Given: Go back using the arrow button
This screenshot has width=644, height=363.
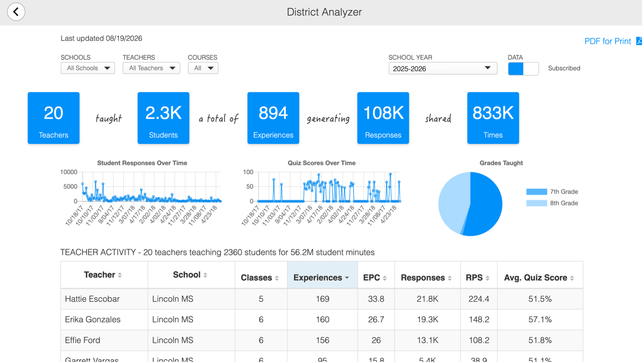Looking at the screenshot, I should [x=16, y=12].
